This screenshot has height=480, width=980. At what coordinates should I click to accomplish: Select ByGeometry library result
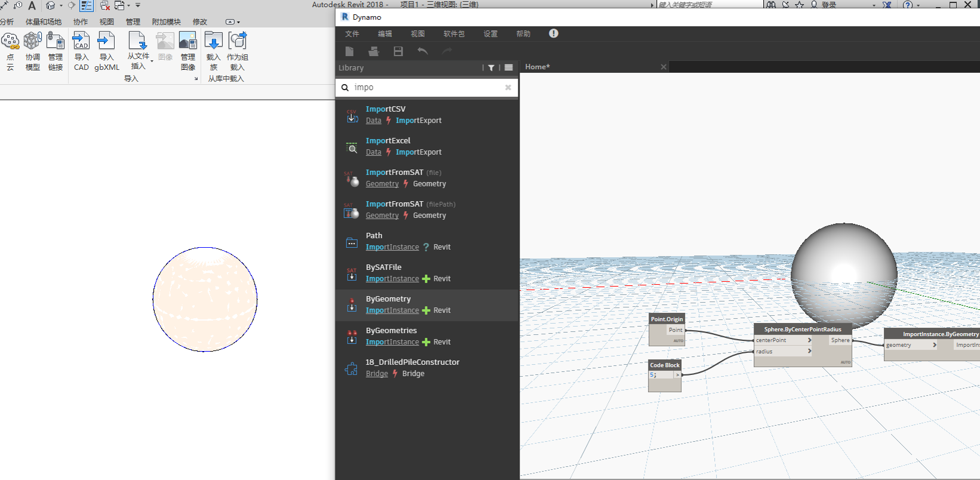(x=427, y=305)
